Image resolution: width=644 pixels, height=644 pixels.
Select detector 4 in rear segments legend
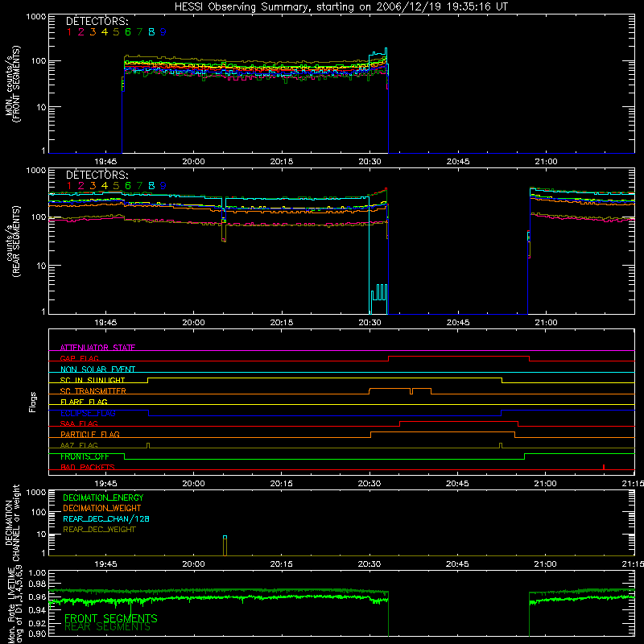[x=105, y=186]
